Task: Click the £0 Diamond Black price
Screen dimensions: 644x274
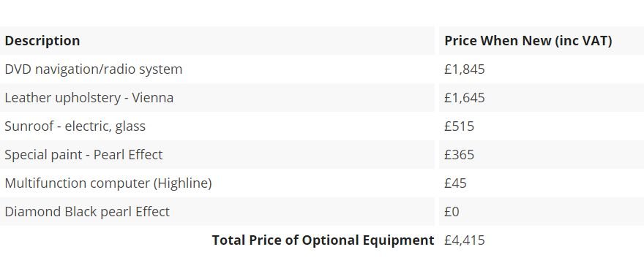Action: pos(452,212)
